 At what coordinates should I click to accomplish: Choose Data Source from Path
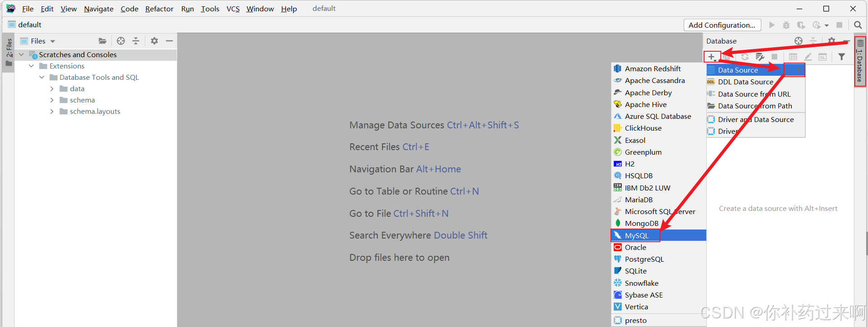click(x=756, y=106)
